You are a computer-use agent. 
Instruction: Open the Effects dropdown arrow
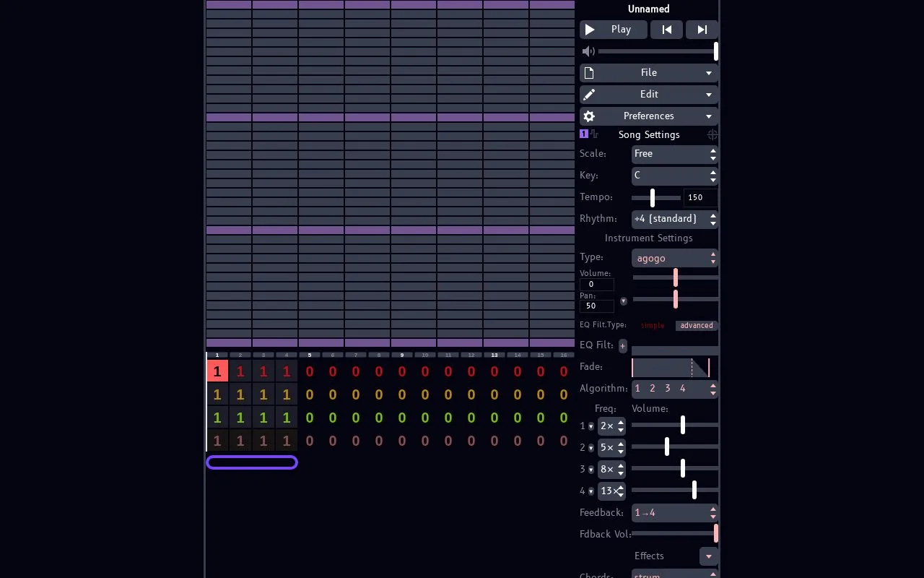(x=709, y=556)
